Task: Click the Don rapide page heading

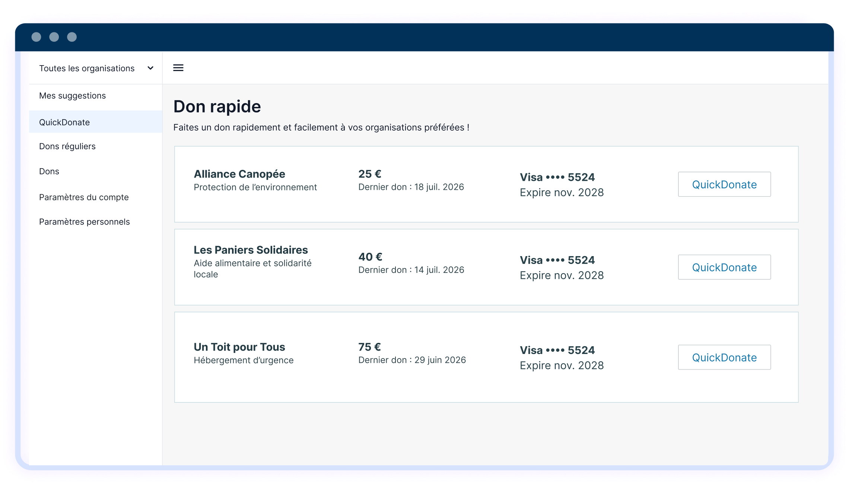Action: [217, 106]
